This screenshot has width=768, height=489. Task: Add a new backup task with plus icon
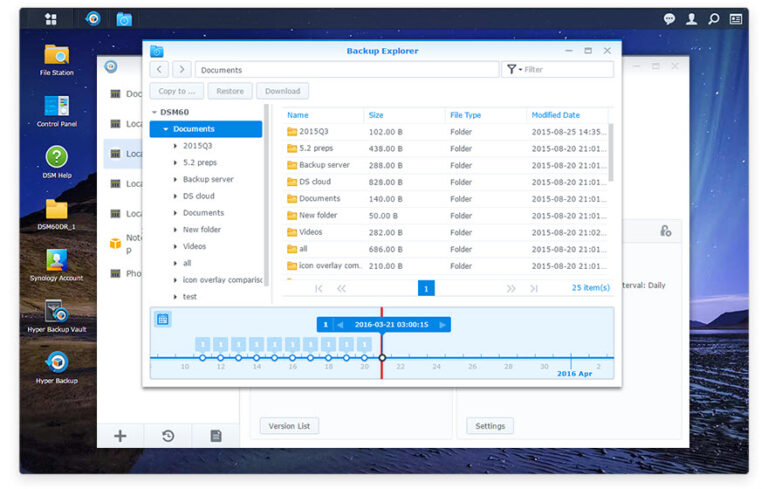point(120,436)
